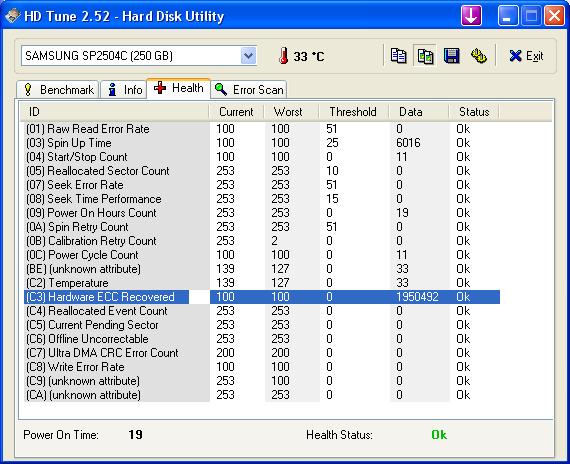
Task: Select the Raw Read Error Rate row
Action: coord(262,129)
